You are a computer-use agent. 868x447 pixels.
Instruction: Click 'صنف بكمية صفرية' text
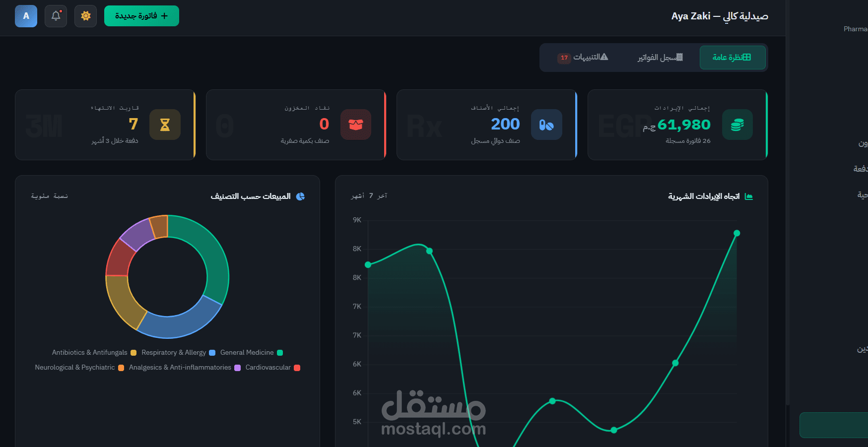pyautogui.click(x=305, y=141)
